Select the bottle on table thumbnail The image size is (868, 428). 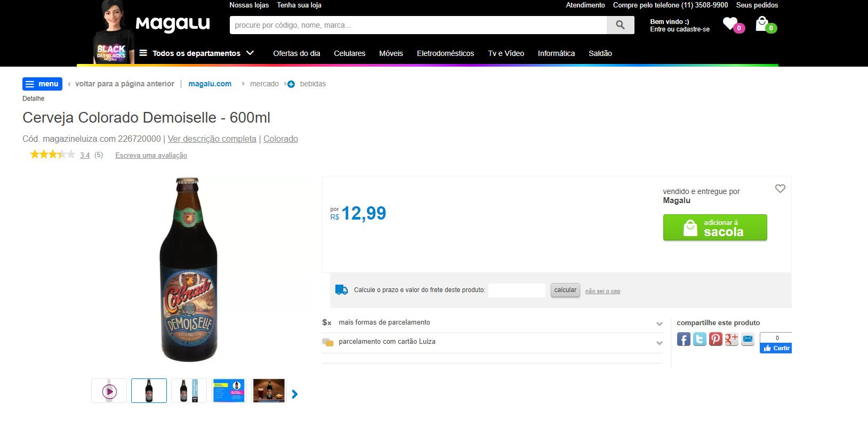[x=269, y=391]
